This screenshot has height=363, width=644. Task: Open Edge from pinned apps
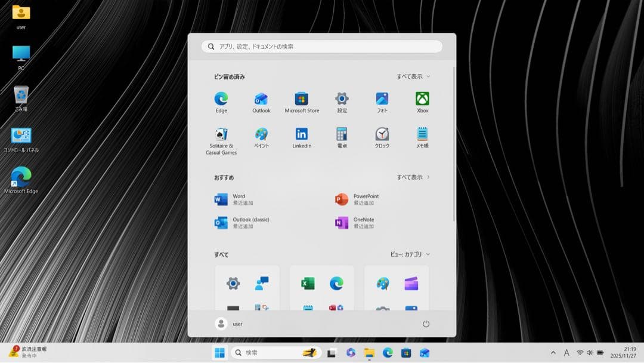click(221, 100)
